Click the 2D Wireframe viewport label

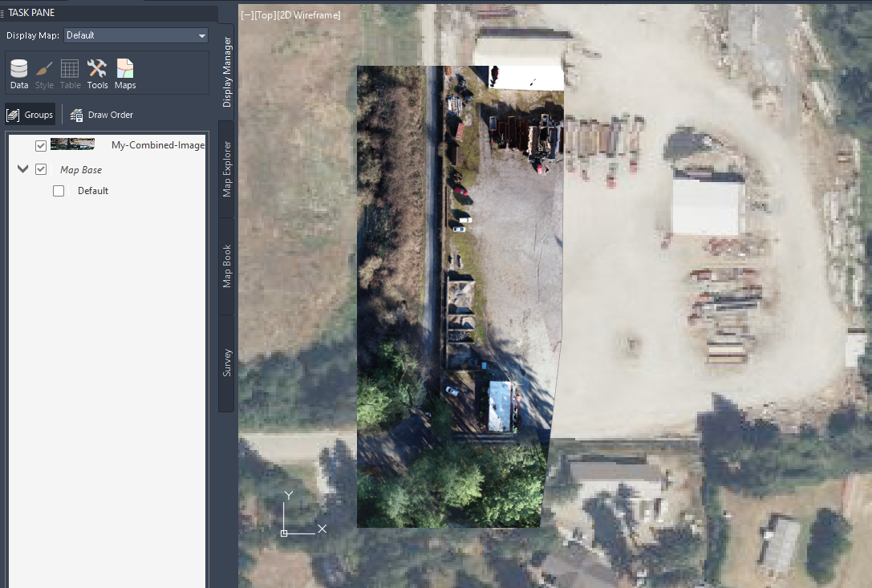tap(308, 14)
